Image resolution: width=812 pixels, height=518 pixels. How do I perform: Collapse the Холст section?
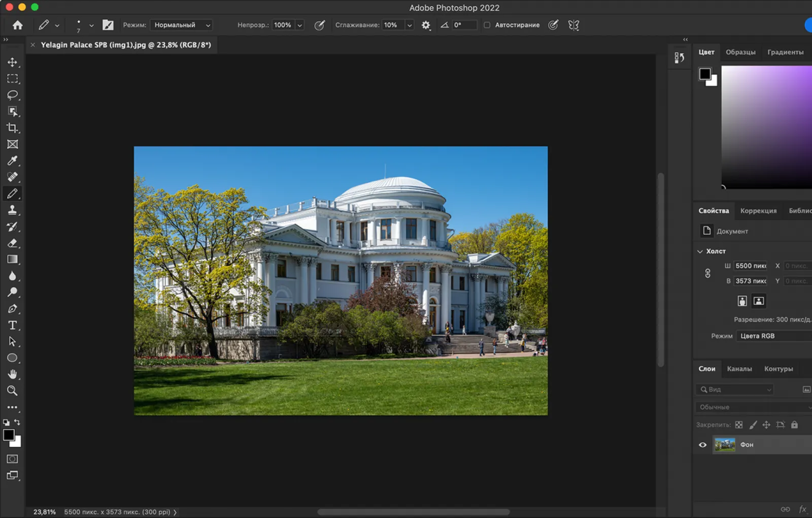point(700,251)
